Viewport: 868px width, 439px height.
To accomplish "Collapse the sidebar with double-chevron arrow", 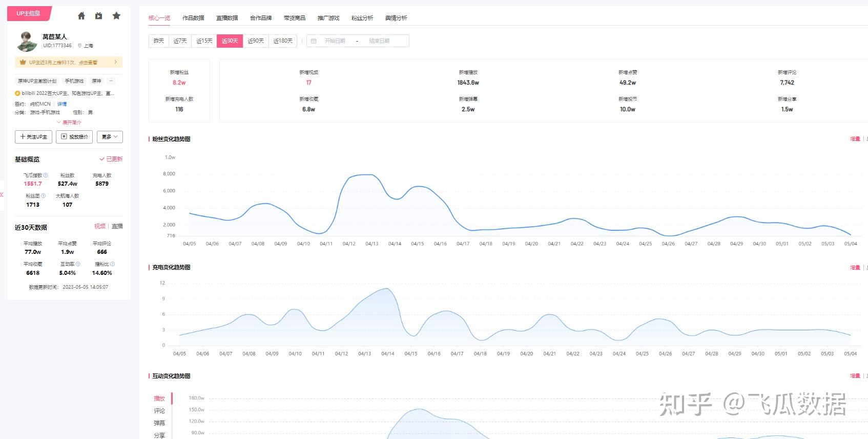I will [x=2, y=195].
